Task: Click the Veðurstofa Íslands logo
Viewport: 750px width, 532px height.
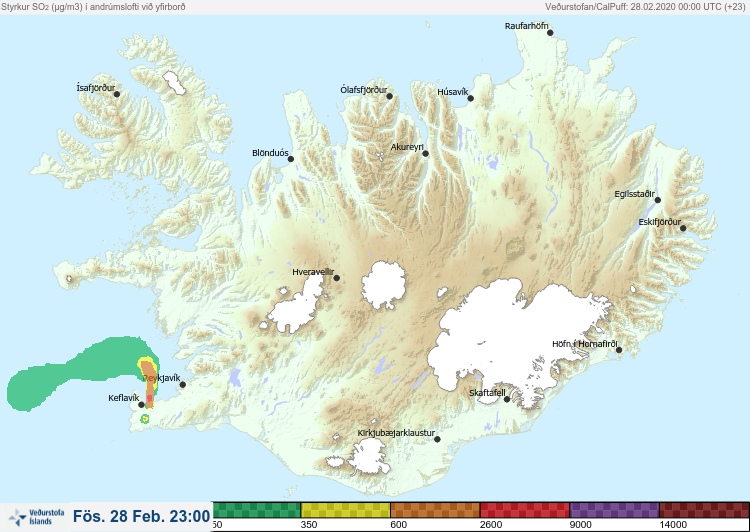Action: pyautogui.click(x=36, y=517)
